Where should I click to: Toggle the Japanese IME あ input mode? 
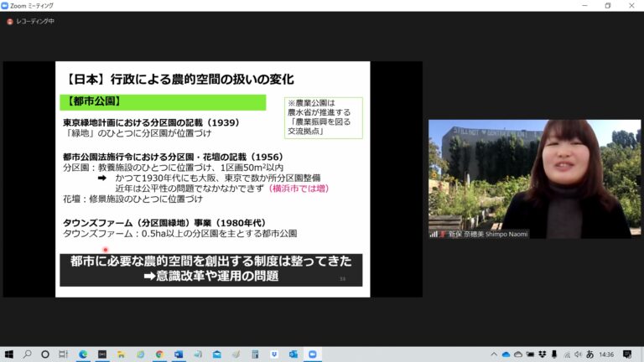pyautogui.click(x=590, y=354)
